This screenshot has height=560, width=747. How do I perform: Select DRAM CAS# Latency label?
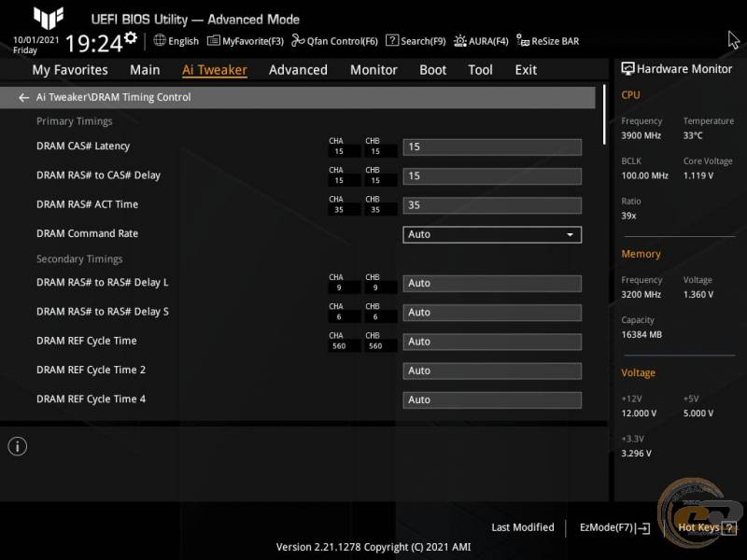point(83,147)
